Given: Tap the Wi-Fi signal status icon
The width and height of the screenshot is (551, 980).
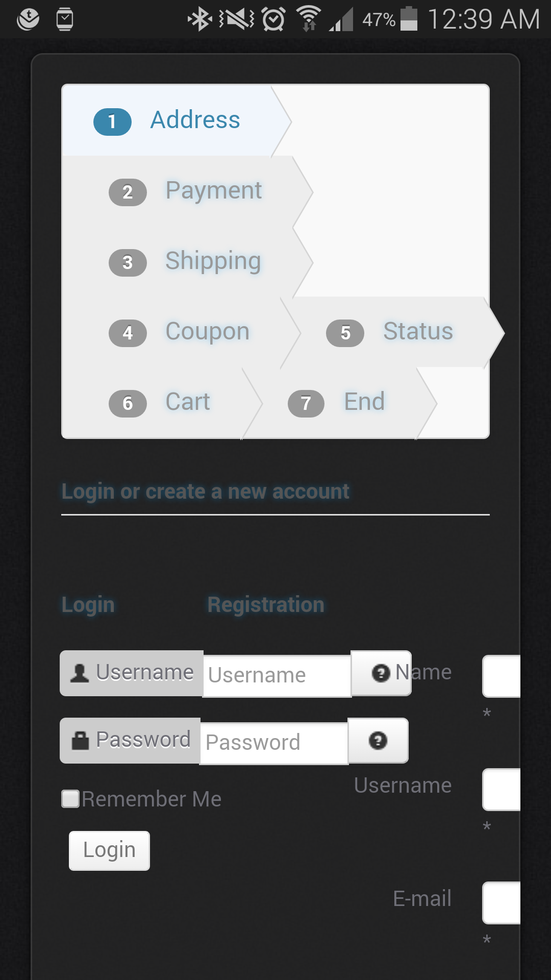Looking at the screenshot, I should pyautogui.click(x=309, y=19).
